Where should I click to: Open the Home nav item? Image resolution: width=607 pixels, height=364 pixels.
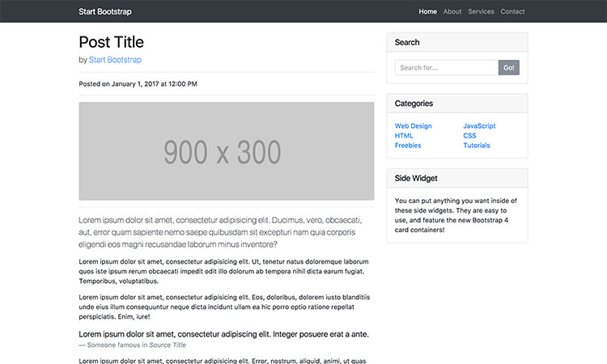pos(427,11)
